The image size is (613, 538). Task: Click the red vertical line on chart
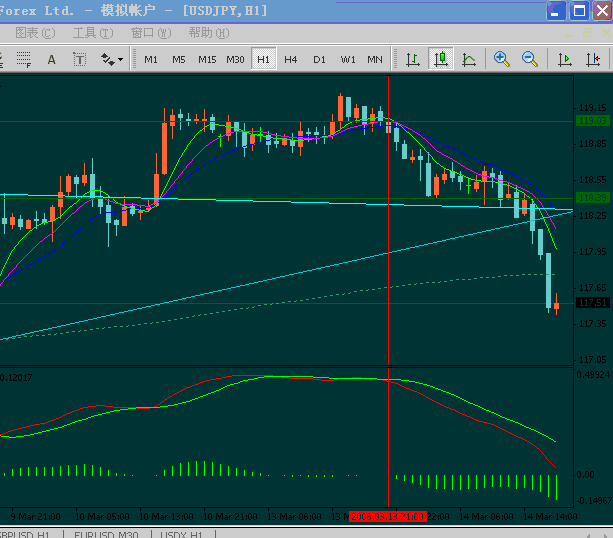[388, 250]
